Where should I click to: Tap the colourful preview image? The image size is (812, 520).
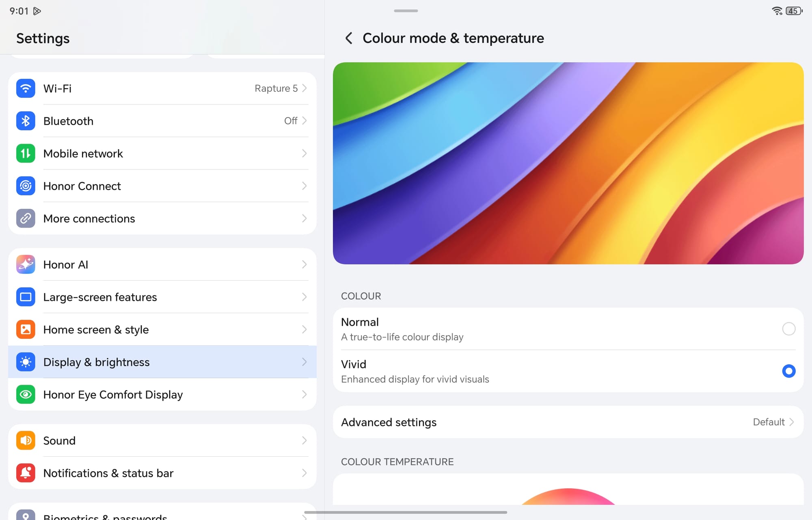(568, 163)
